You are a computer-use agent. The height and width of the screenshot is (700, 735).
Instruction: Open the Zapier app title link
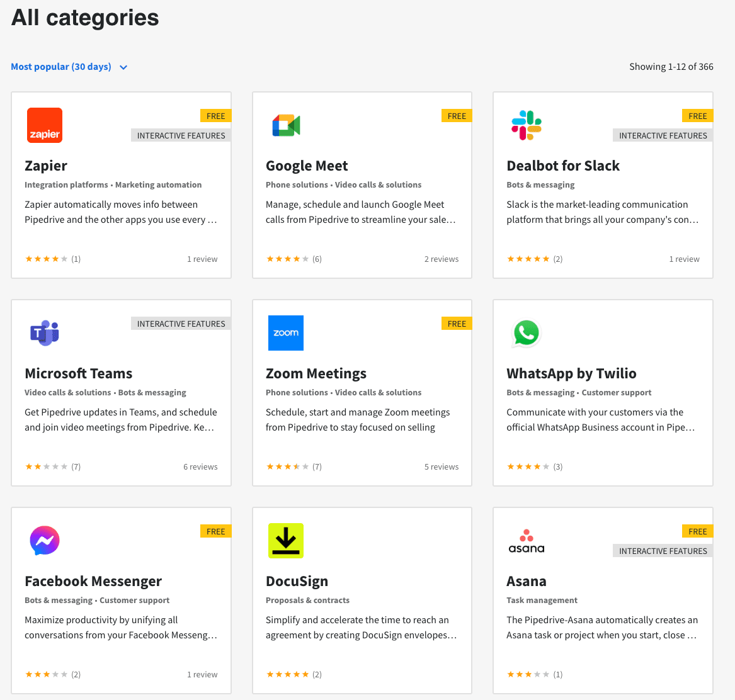(46, 166)
